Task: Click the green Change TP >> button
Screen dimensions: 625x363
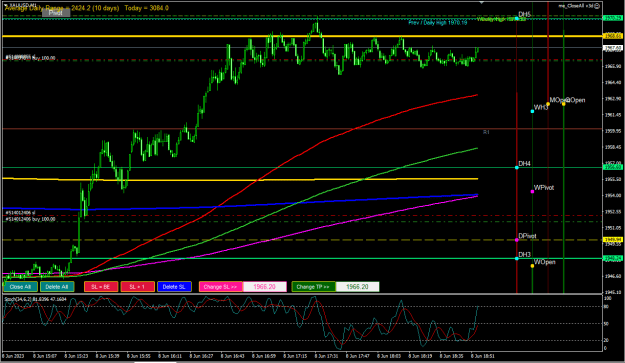Action: (x=313, y=286)
